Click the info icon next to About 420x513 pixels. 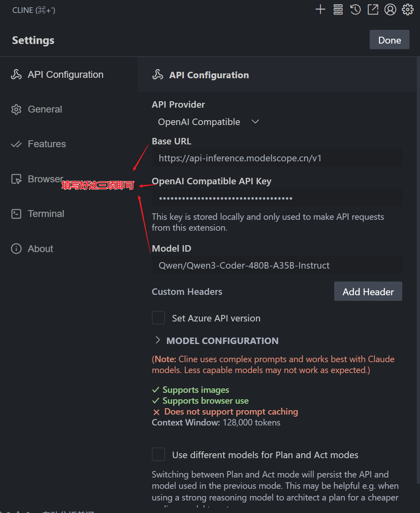coord(16,248)
